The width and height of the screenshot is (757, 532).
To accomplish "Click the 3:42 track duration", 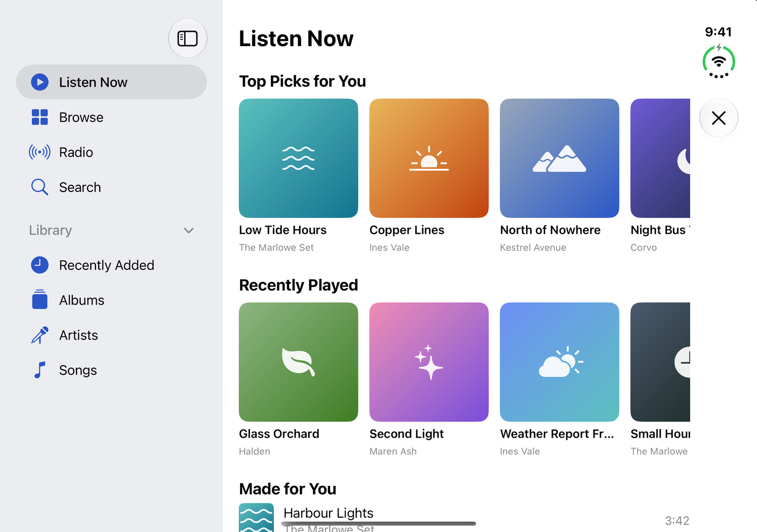I will [x=677, y=521].
